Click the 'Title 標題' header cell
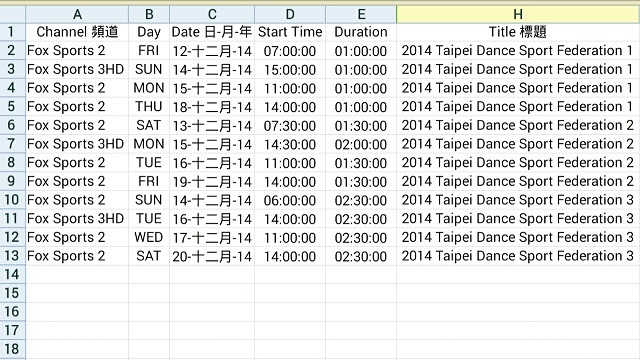Screen dimensions: 640x360 pos(518,32)
